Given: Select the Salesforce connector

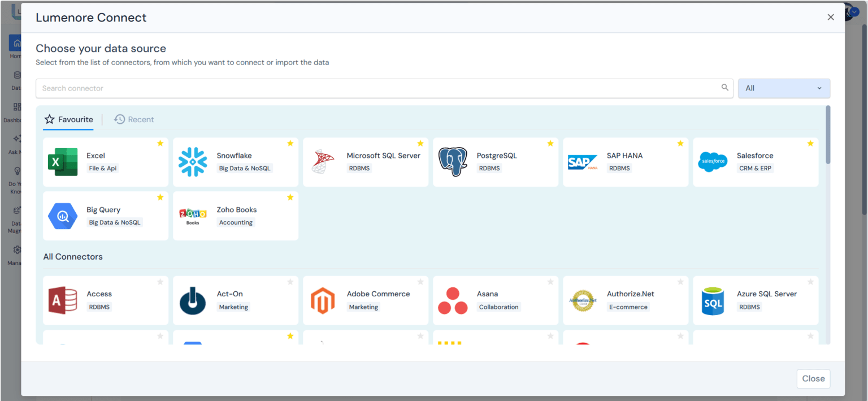Looking at the screenshot, I should [755, 162].
